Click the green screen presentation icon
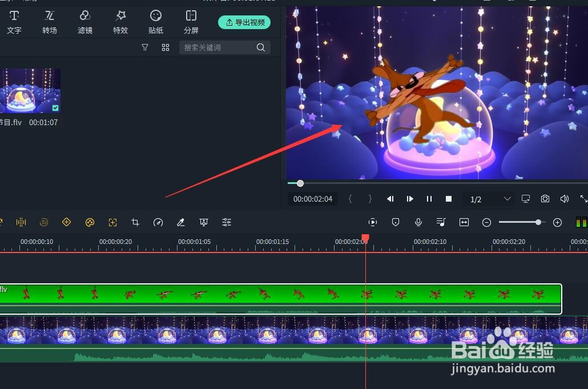Image resolution: width=588 pixels, height=389 pixels. coord(204,222)
